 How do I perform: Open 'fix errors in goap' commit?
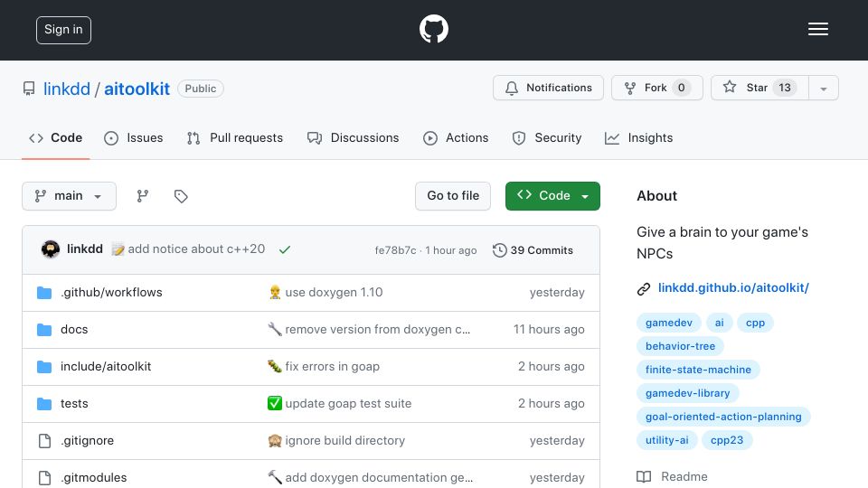tap(332, 366)
